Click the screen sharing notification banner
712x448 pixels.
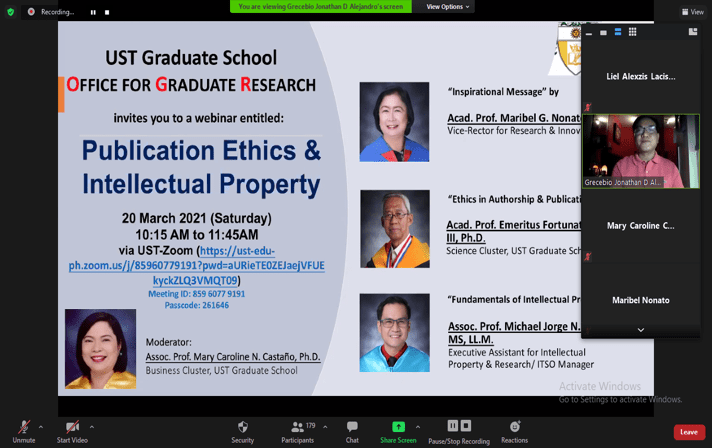pos(321,6)
